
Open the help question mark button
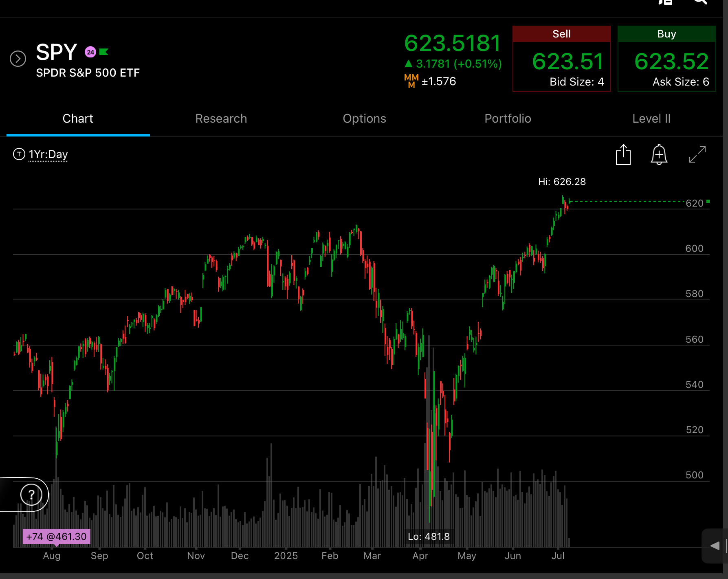pos(31,495)
